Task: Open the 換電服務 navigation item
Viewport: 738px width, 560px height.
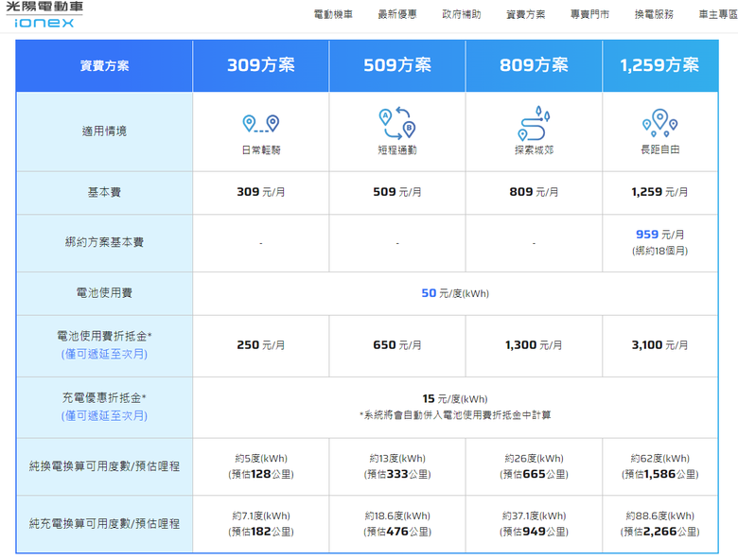Action: pos(654,14)
